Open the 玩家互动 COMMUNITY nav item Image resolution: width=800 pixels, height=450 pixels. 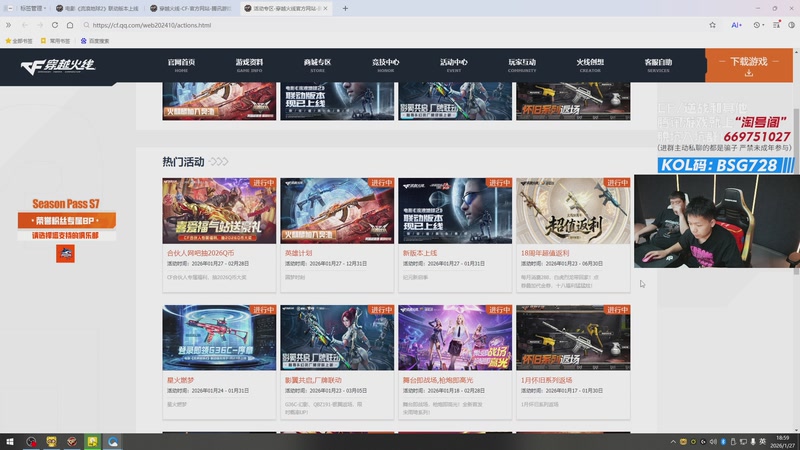point(522,65)
